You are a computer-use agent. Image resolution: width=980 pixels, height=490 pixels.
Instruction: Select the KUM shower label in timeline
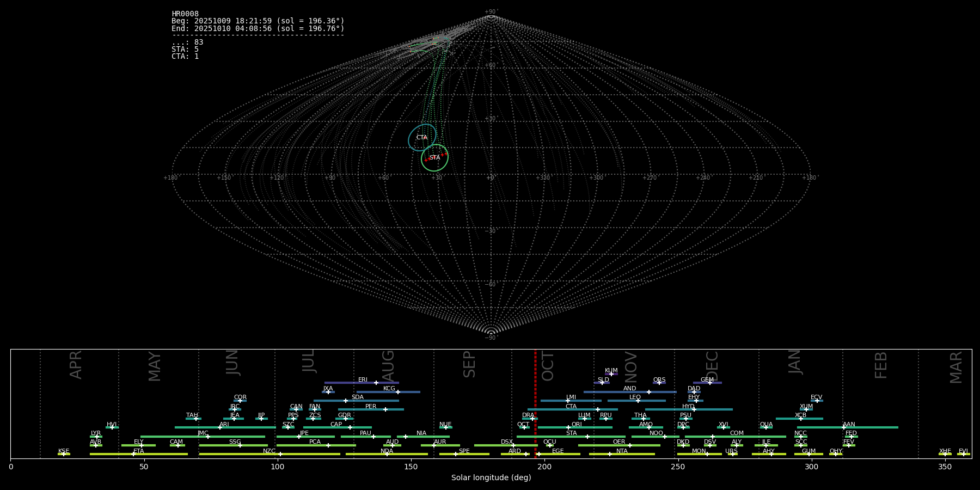(611, 371)
